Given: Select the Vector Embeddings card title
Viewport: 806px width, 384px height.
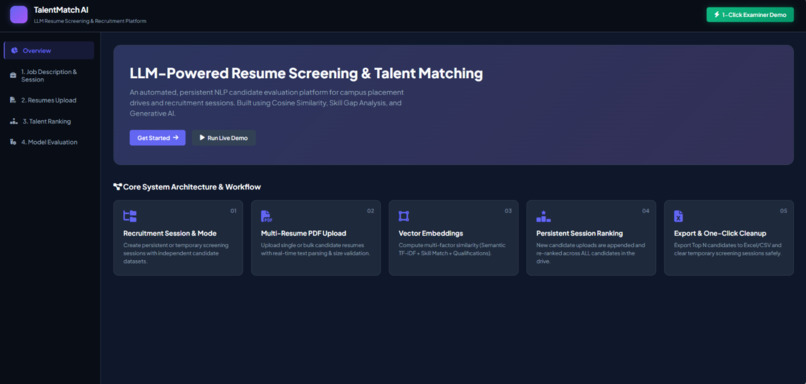Looking at the screenshot, I should click(431, 233).
